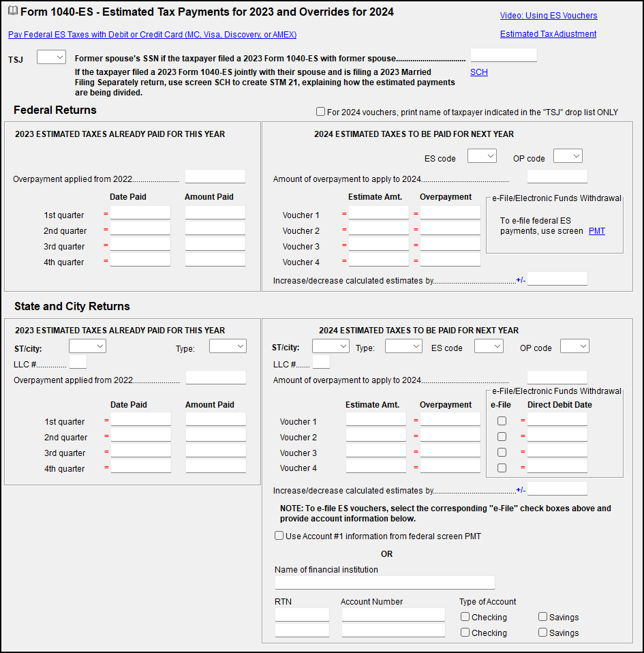This screenshot has width=644, height=653.
Task: Open the Estimated Tax Adjustment link
Action: pos(548,33)
